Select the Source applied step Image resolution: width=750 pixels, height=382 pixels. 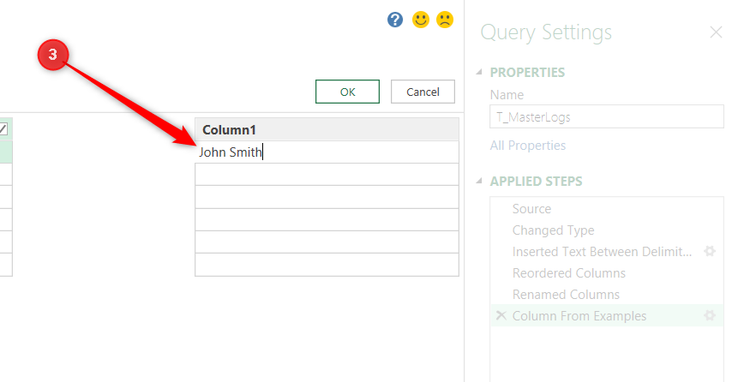[607, 208]
